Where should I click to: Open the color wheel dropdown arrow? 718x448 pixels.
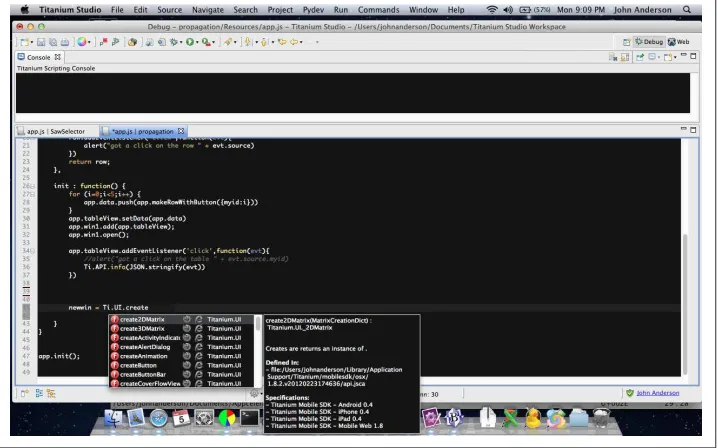tap(89, 43)
